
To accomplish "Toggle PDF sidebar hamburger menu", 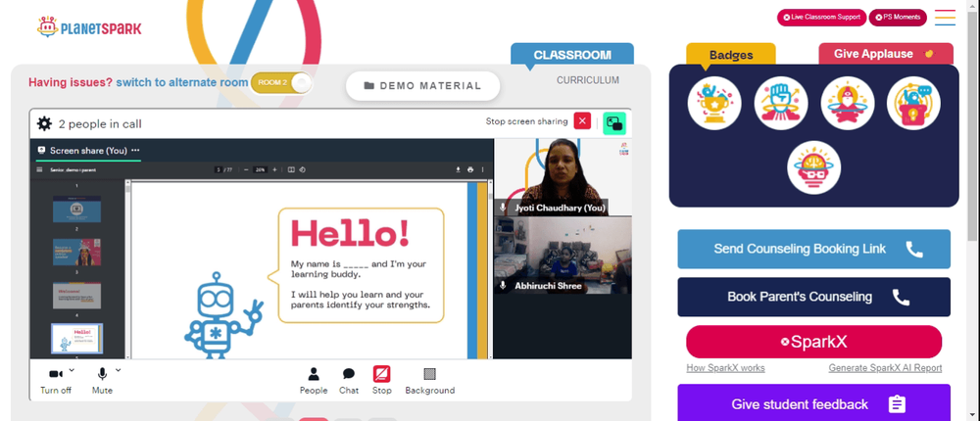I will (39, 169).
